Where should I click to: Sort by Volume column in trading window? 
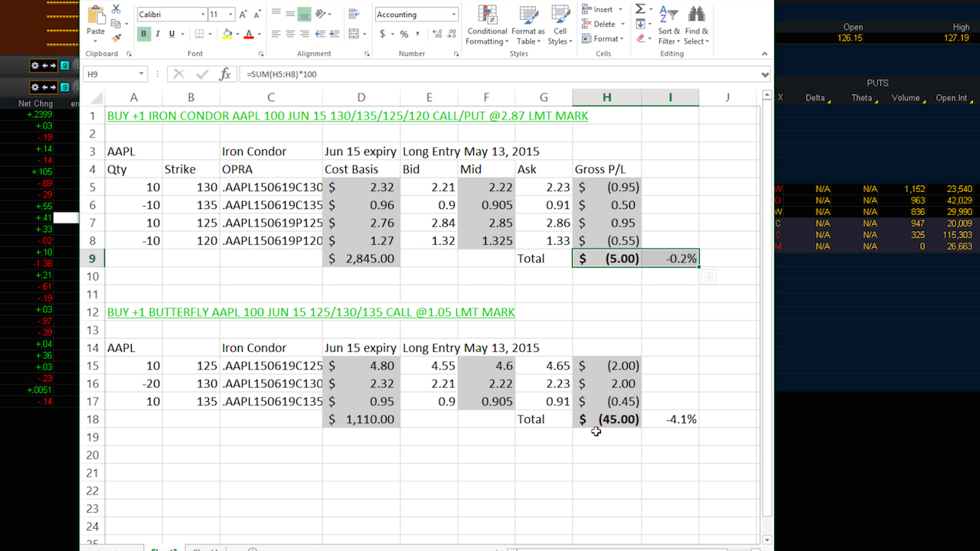click(904, 98)
